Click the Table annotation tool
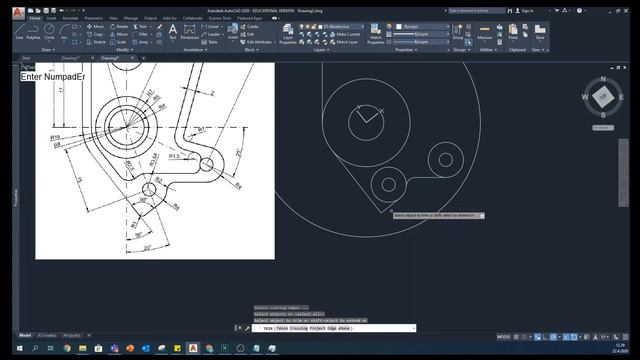This screenshot has height=360, width=640. click(x=209, y=42)
